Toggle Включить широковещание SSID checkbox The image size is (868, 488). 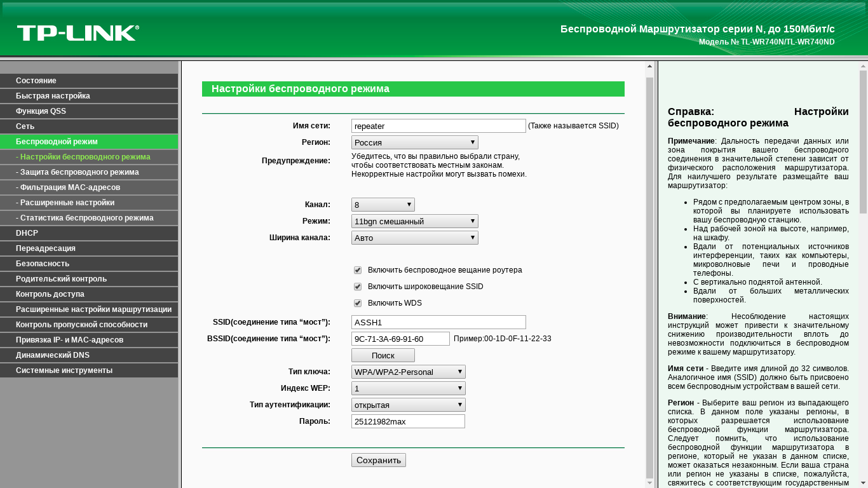(x=358, y=287)
